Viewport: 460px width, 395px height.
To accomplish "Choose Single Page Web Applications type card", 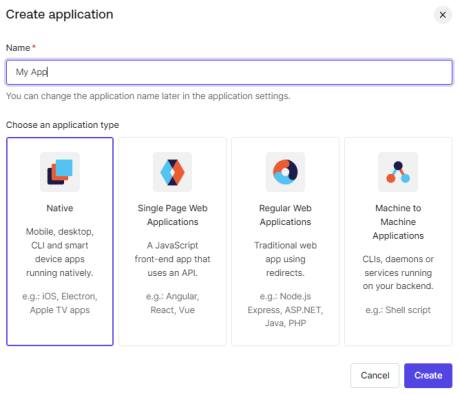I will tap(172, 241).
